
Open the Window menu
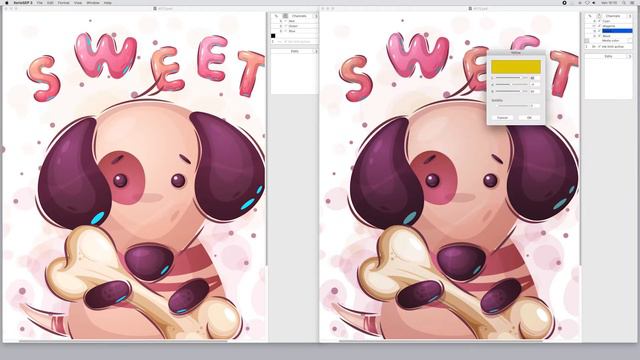(93, 2)
